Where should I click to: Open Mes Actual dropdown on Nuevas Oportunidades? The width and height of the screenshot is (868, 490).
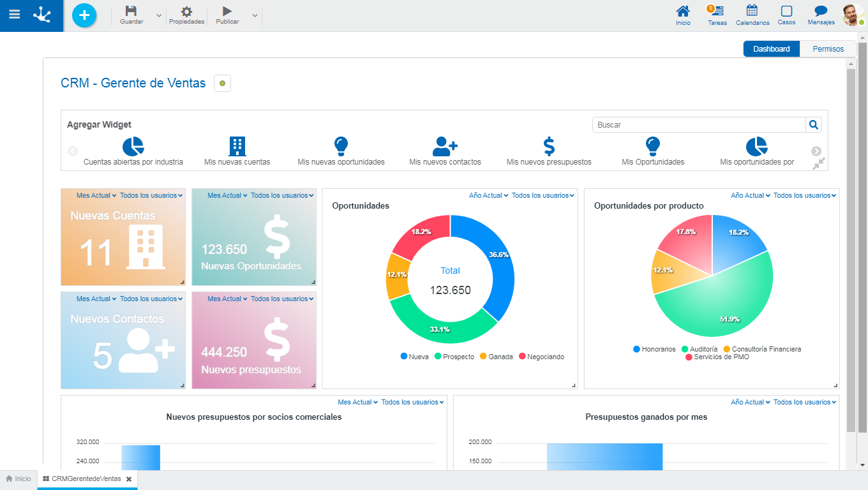pyautogui.click(x=227, y=195)
